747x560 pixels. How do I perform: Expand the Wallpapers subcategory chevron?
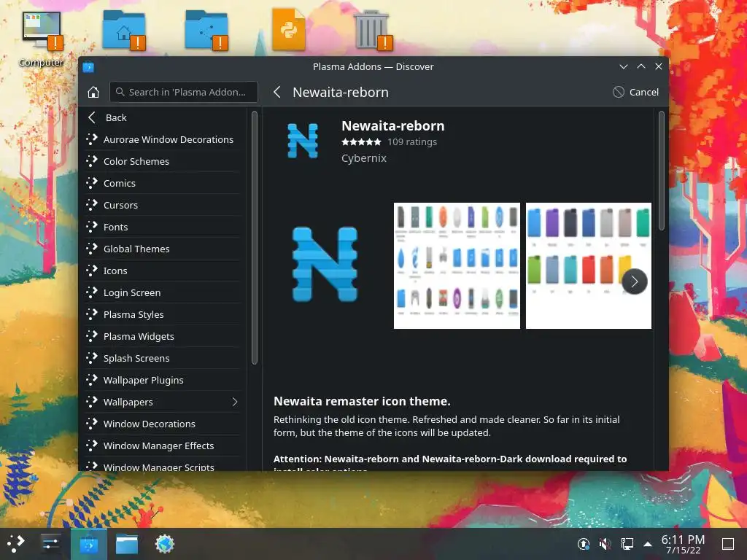coord(235,402)
